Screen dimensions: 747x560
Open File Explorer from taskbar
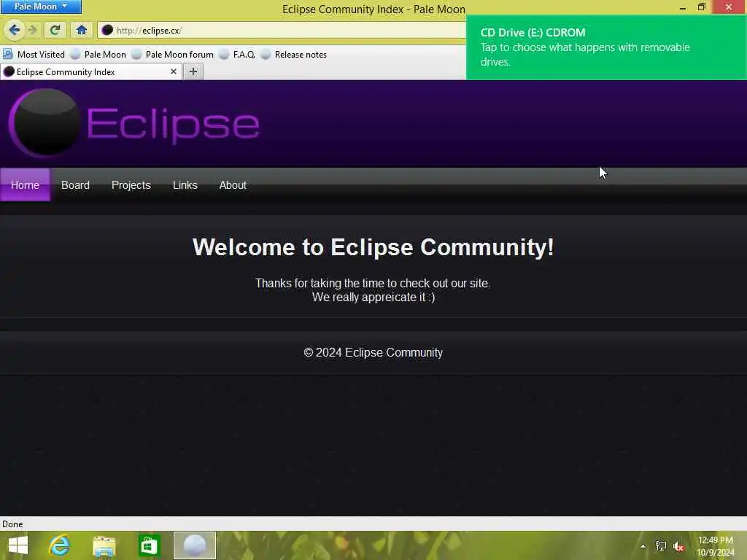coord(104,545)
